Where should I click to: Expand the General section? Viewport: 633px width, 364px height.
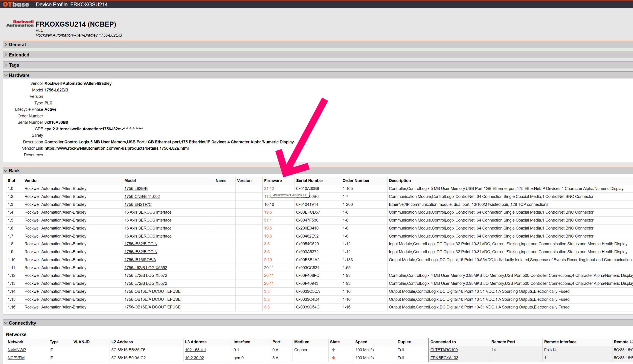pyautogui.click(x=6, y=44)
